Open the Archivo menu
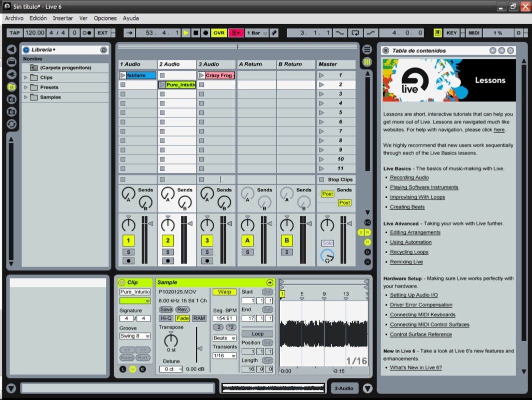The width and height of the screenshot is (532, 400). point(14,18)
